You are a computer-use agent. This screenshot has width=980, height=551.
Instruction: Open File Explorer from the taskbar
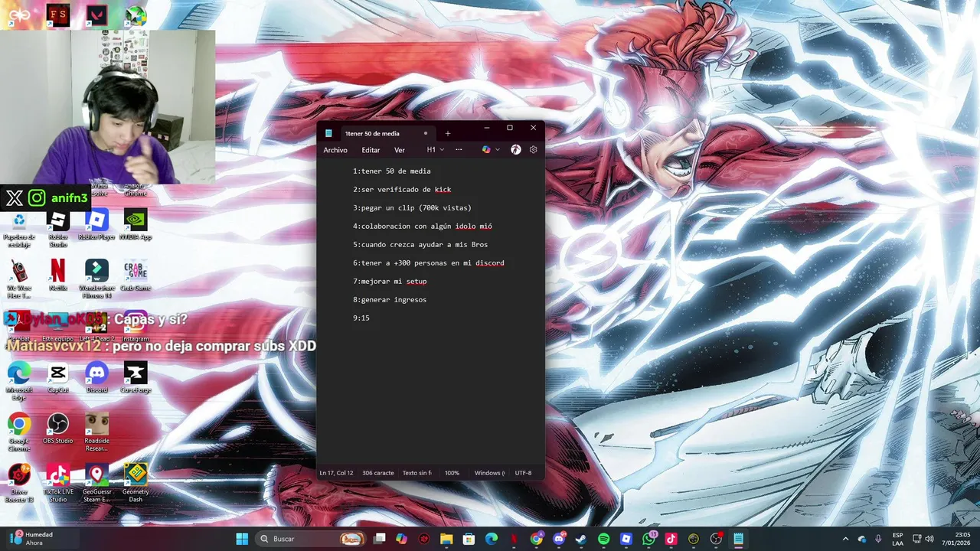pyautogui.click(x=446, y=539)
